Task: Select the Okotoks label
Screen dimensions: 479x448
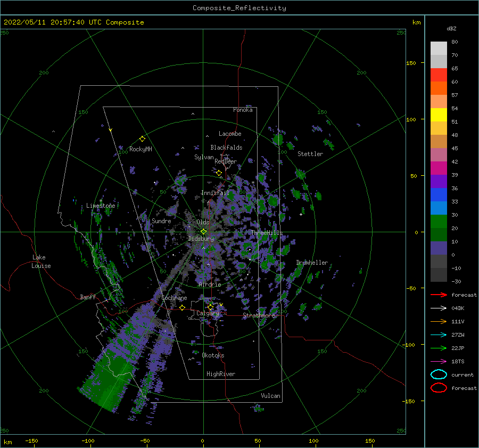Action: 213,355
